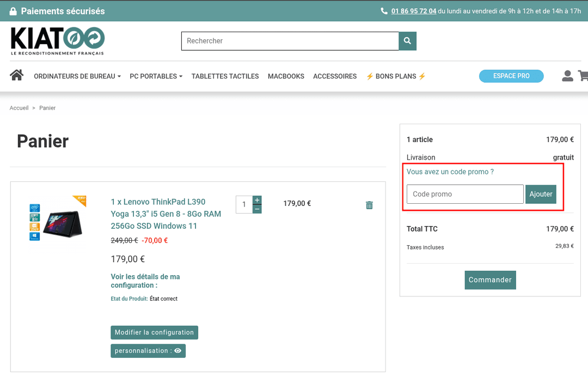588x377 pixels.
Task: Click the 'Total TTC' label
Action: coord(422,229)
